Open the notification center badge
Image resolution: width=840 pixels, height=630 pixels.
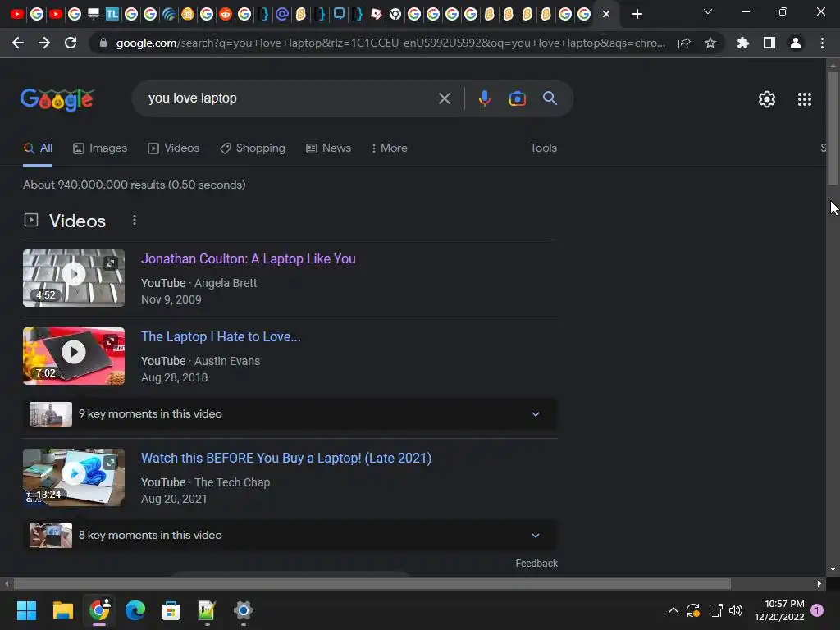tap(816, 610)
